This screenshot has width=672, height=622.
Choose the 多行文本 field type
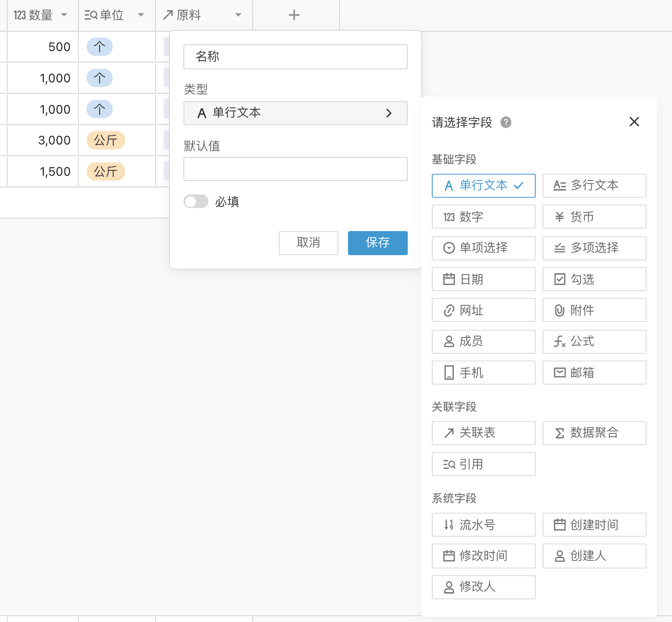pyautogui.click(x=594, y=186)
